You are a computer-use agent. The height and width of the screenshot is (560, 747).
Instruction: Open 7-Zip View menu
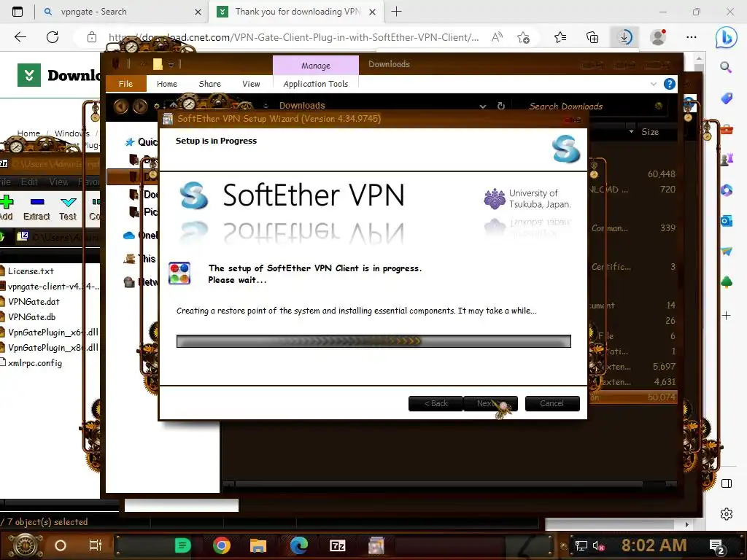click(58, 182)
